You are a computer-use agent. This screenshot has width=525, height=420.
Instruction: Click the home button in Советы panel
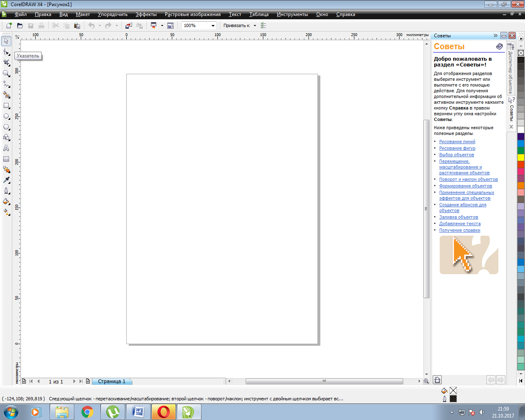[x=438, y=380]
